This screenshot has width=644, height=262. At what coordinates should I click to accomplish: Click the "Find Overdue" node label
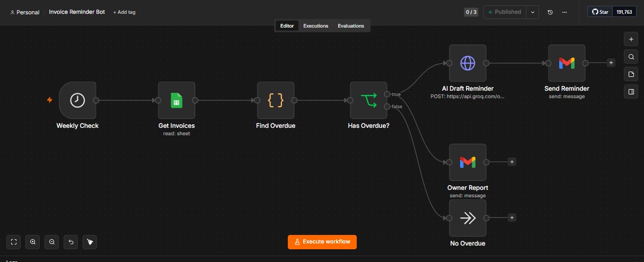pyautogui.click(x=276, y=126)
